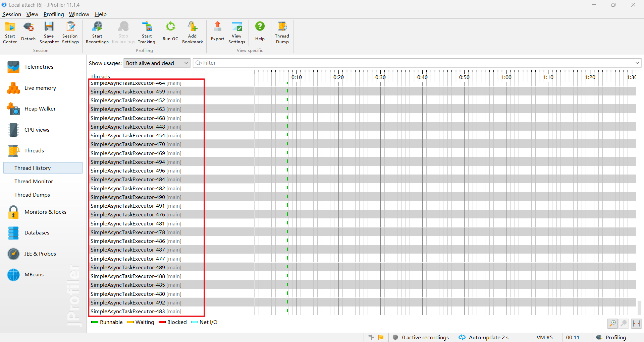Open Session Settings
Screen dimensions: 644x342
(70, 32)
